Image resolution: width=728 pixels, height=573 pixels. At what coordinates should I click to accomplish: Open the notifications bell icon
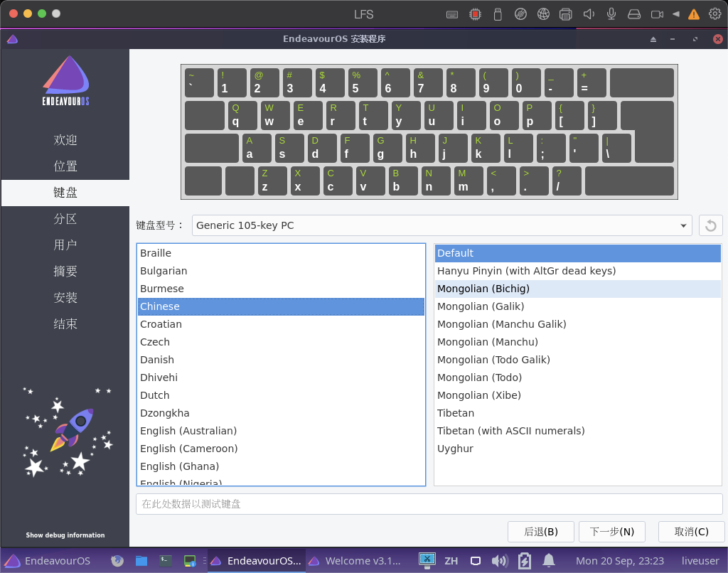pos(549,560)
